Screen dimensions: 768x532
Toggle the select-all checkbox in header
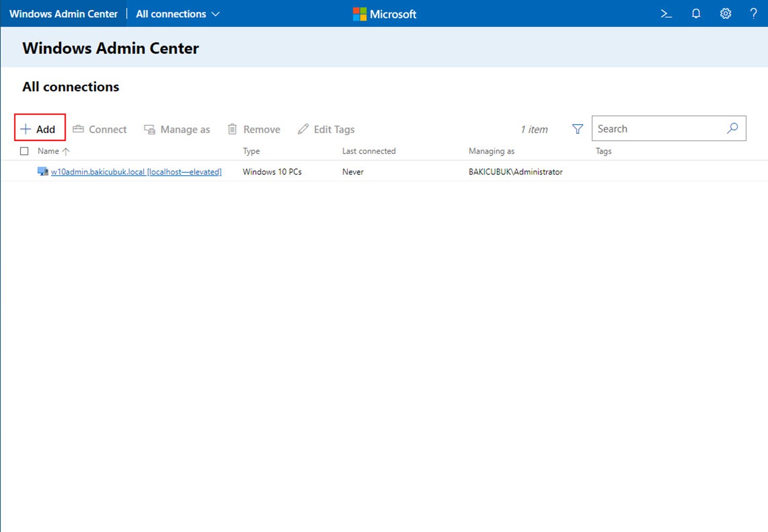pyautogui.click(x=24, y=151)
